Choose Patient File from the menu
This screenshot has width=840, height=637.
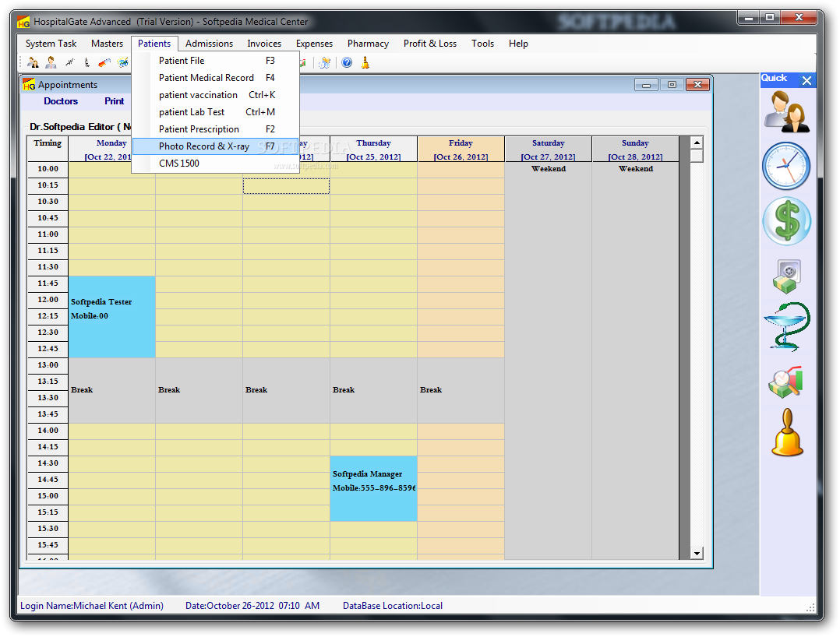point(215,61)
